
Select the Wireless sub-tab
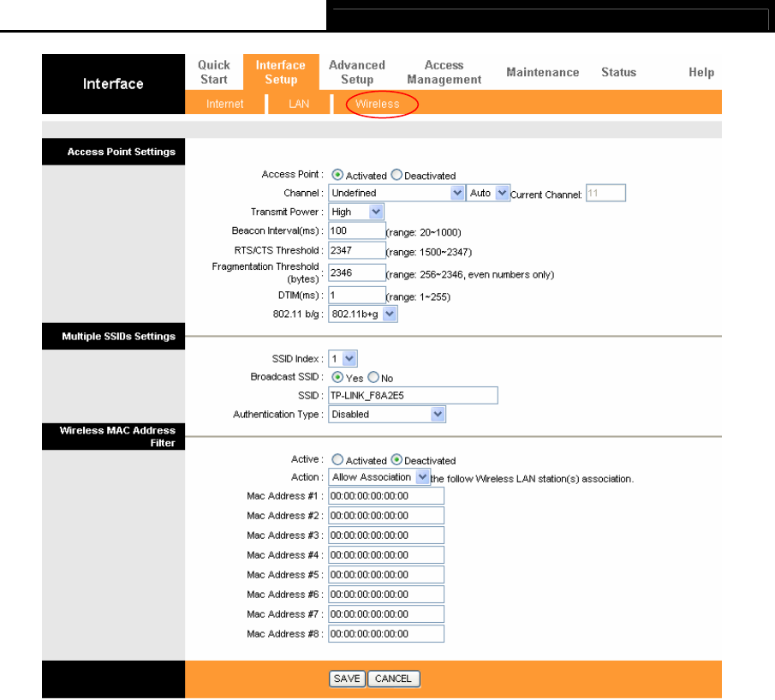pyautogui.click(x=378, y=104)
